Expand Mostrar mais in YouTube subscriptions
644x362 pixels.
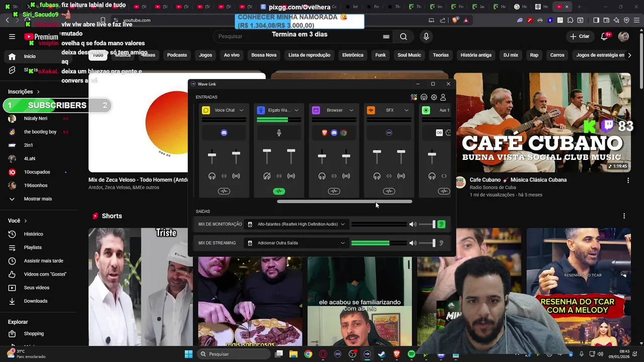(x=38, y=199)
